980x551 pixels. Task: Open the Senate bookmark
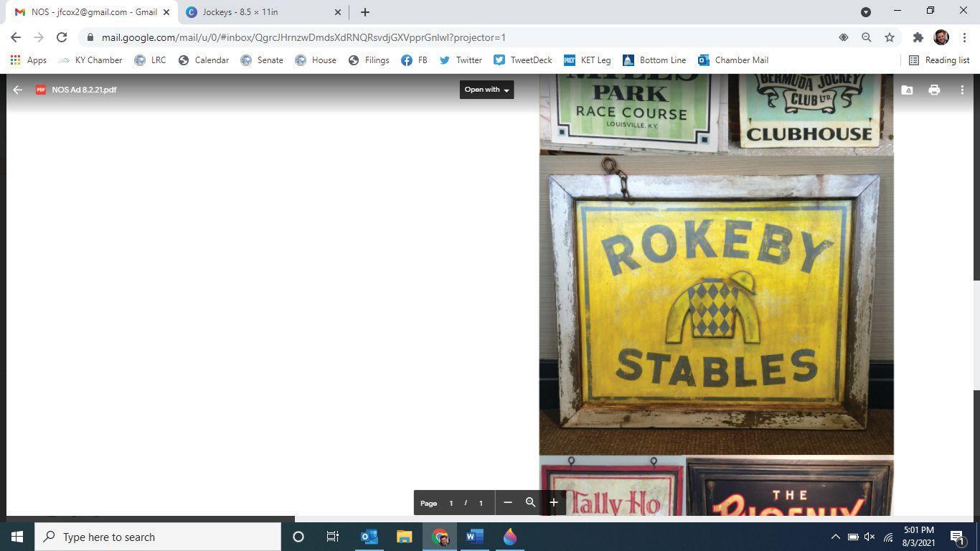coord(262,60)
